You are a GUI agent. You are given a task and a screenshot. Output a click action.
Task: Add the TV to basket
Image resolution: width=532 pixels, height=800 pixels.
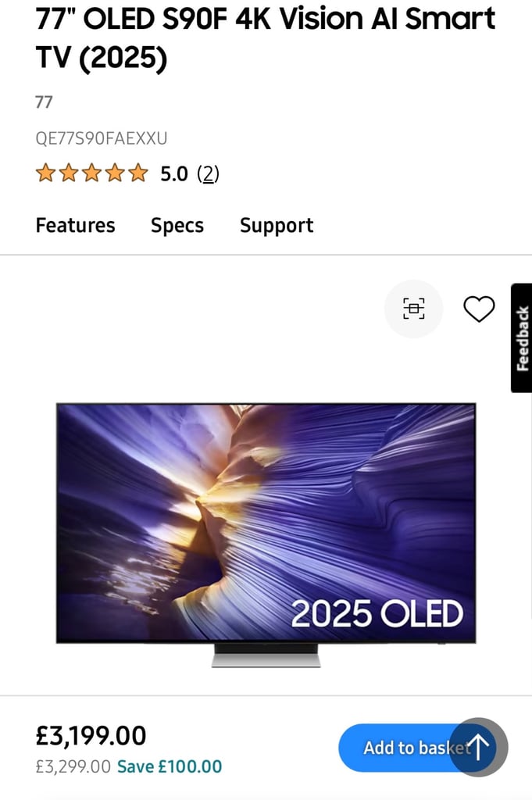coord(403,748)
